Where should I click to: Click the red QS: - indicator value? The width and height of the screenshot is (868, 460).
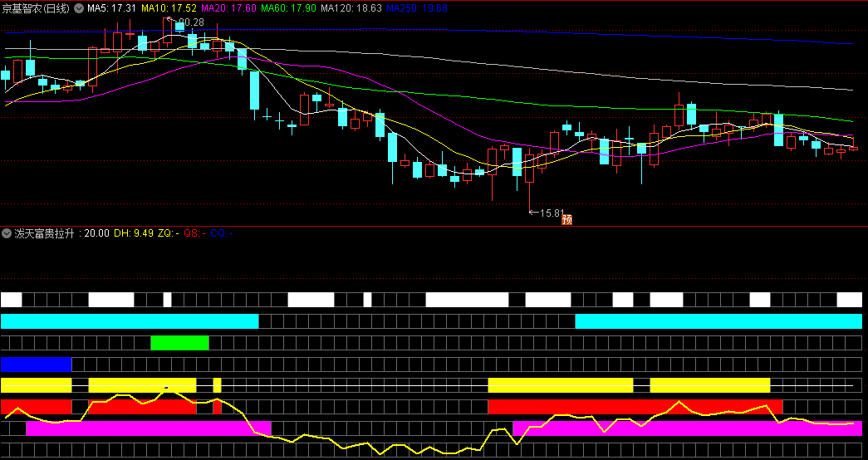tap(195, 233)
